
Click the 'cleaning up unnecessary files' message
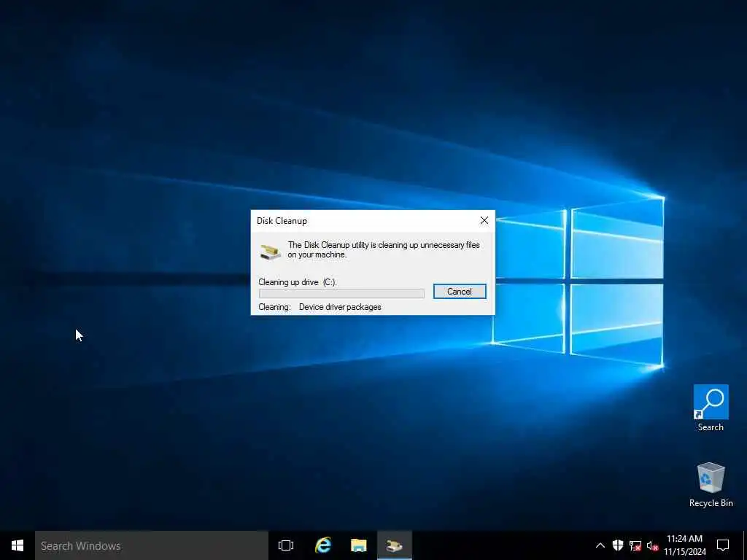pyautogui.click(x=384, y=250)
